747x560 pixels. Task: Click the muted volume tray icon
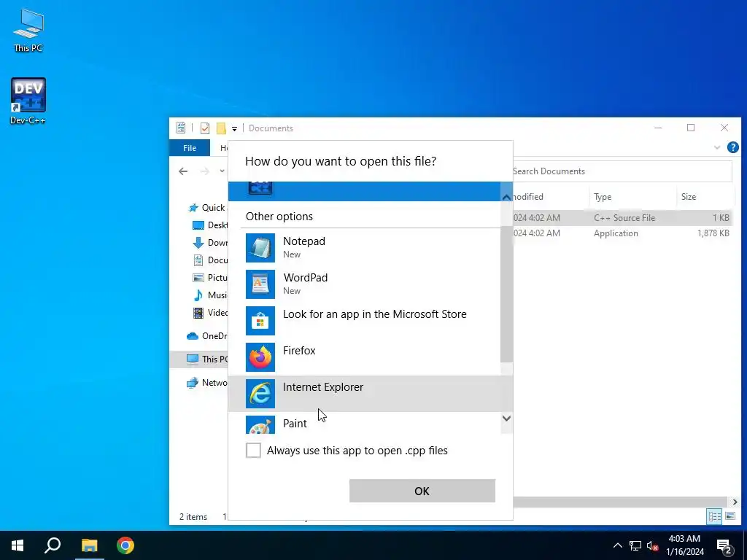pos(653,545)
